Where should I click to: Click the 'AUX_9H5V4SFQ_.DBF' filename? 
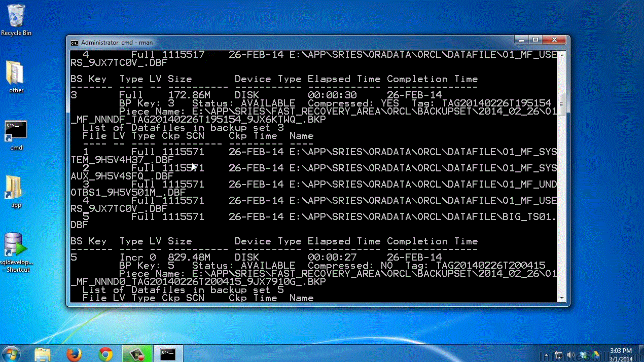122,176
